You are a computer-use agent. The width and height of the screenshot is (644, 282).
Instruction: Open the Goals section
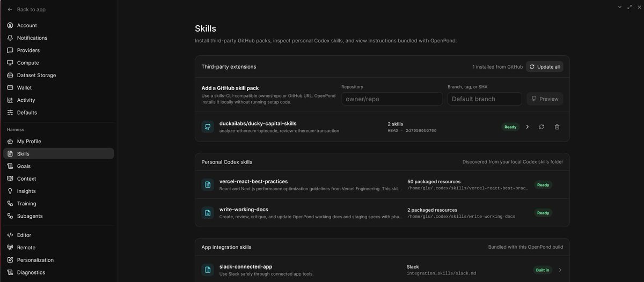[x=58, y=166]
